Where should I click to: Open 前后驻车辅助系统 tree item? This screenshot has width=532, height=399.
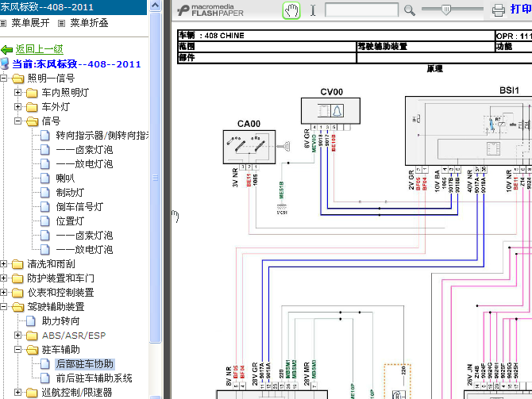tap(94, 378)
